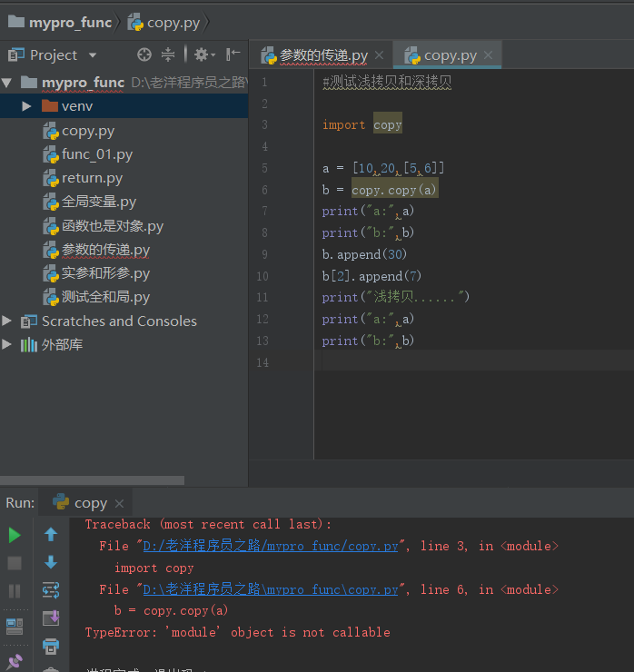Open 测试全和局.py in project tree
Image resolution: width=634 pixels, height=672 pixels.
pyautogui.click(x=105, y=297)
